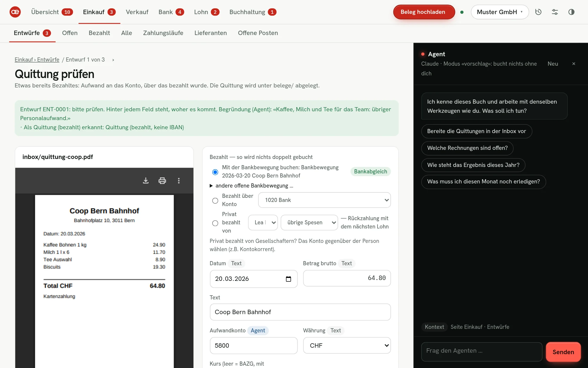The height and width of the screenshot is (368, 588).
Task: Go to the Bank tab
Action: [x=171, y=12]
